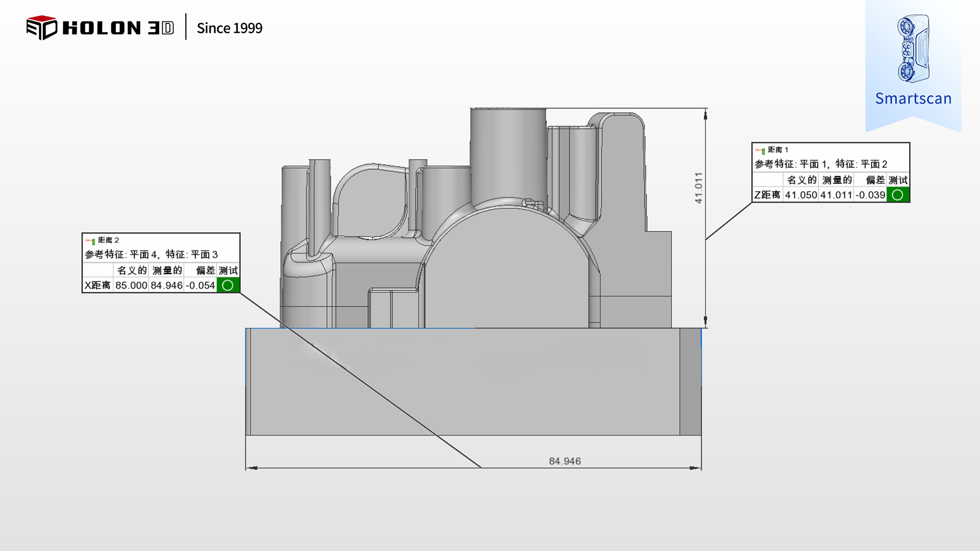Click measured value 41.011 in 距离 1 table

[836, 195]
